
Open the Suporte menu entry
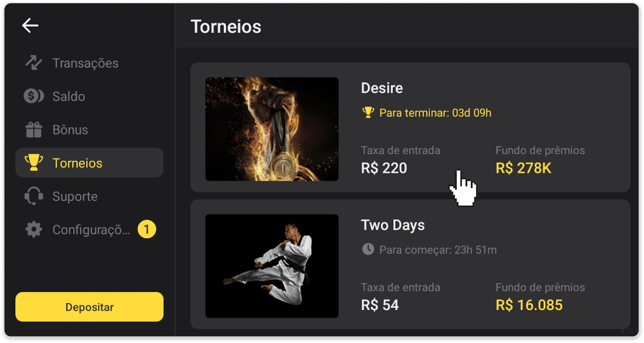tap(75, 196)
